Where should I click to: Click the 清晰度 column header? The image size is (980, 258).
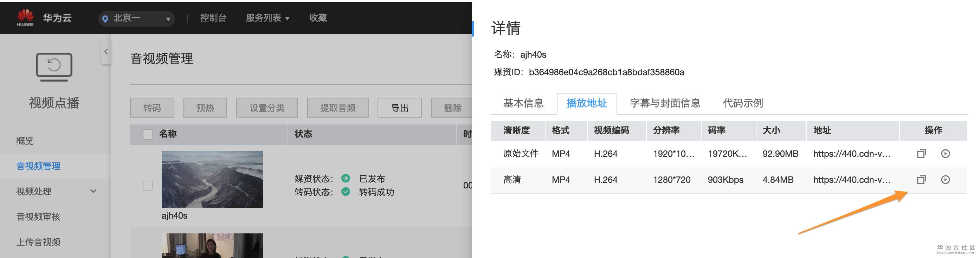click(516, 130)
